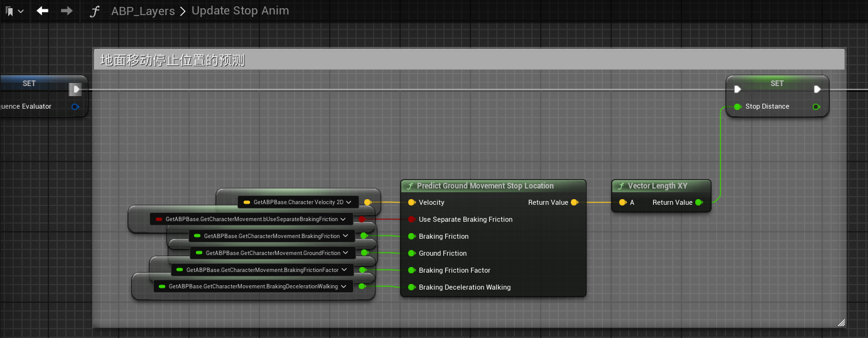Viewport: 868px width, 338px height.
Task: Click the BrakingFrictionFactor getter node output pin
Action: [x=362, y=270]
